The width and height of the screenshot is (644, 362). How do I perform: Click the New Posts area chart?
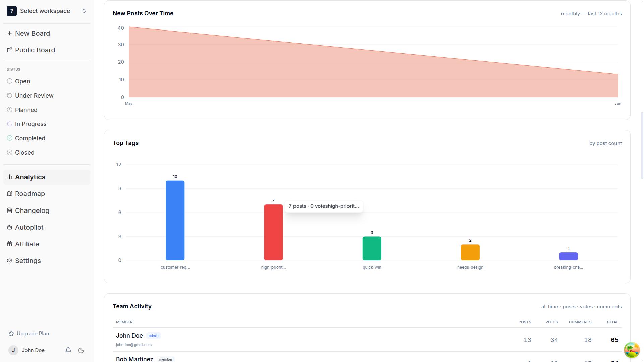373,62
